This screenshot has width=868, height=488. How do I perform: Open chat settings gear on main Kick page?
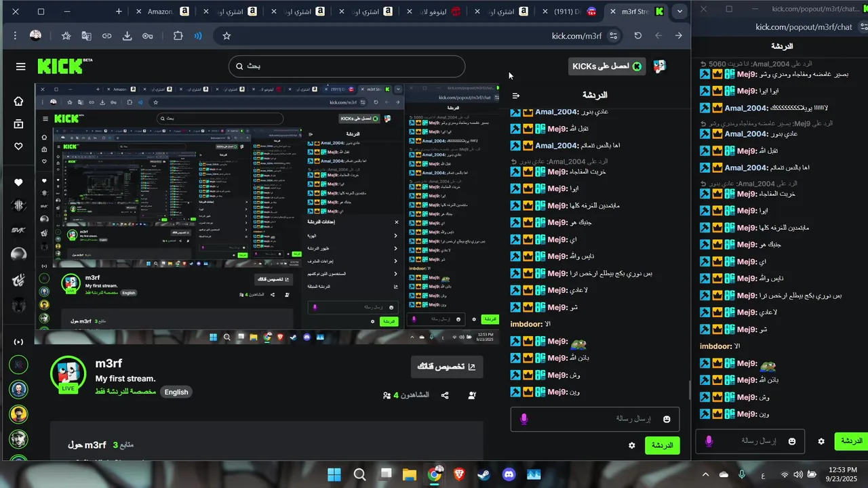click(632, 445)
